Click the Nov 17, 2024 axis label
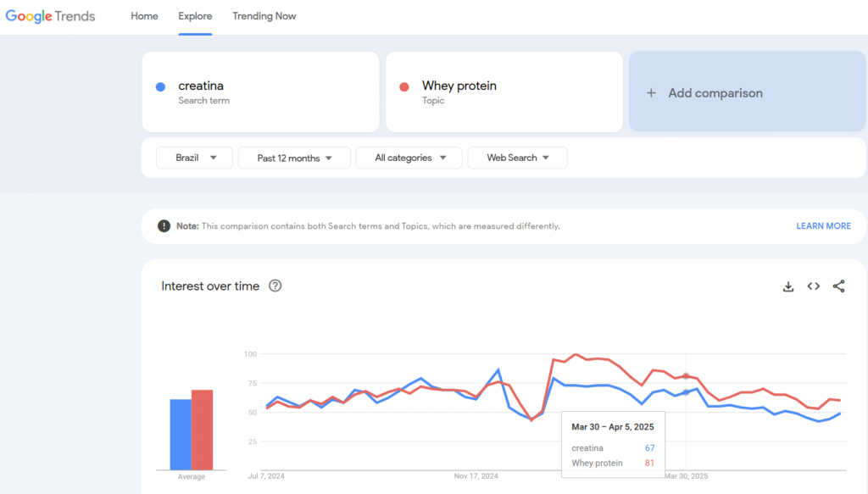868x494 pixels. pos(476,475)
